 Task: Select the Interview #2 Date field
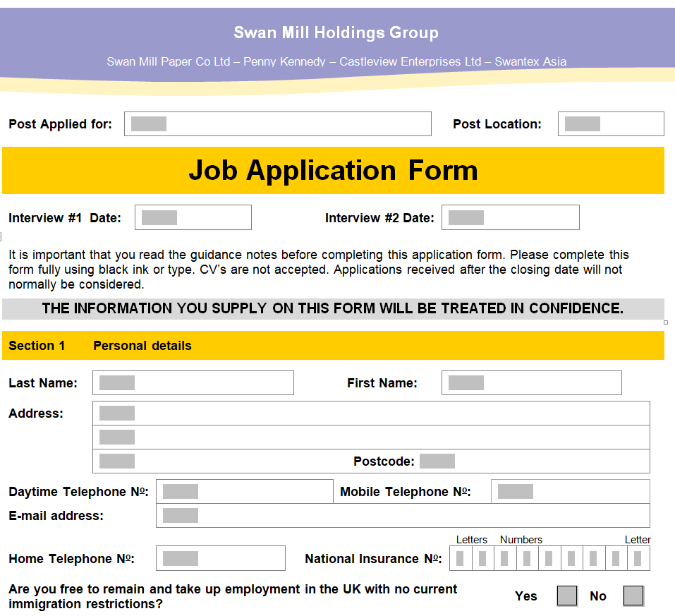point(510,217)
